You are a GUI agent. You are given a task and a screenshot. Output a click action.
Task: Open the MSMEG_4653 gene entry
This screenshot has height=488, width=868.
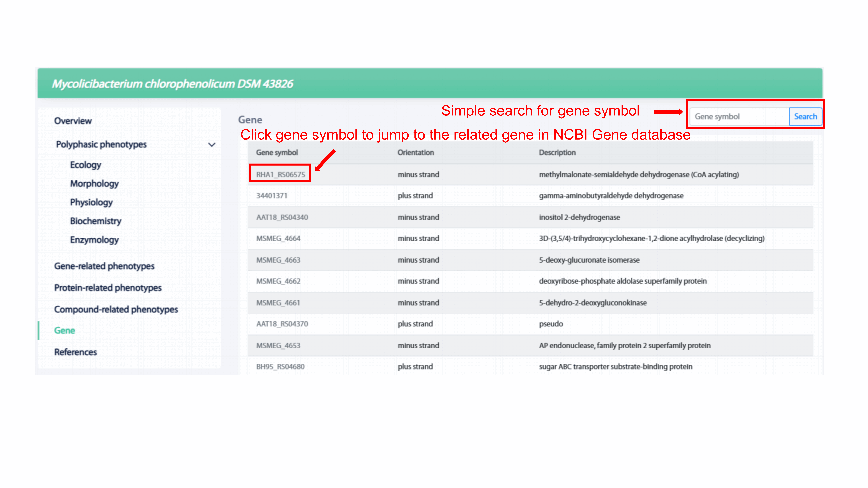point(278,346)
